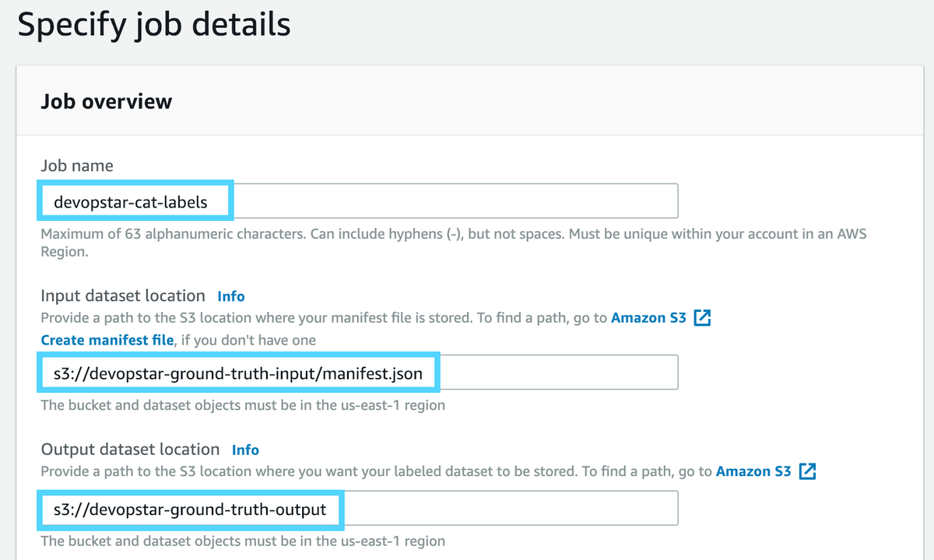The width and height of the screenshot is (934, 560).
Task: Open Info link for Input dataset location
Action: (231, 296)
